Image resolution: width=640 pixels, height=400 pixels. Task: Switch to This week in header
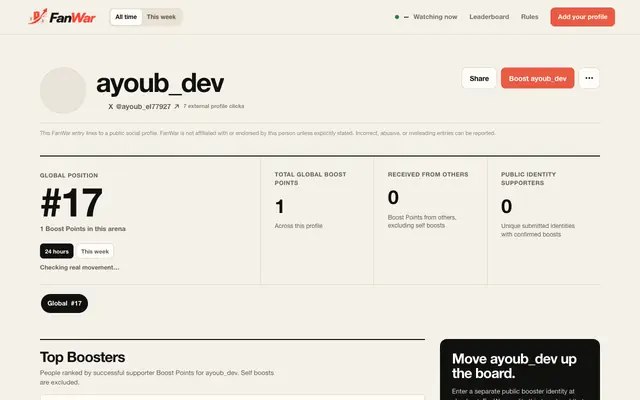pyautogui.click(x=161, y=17)
